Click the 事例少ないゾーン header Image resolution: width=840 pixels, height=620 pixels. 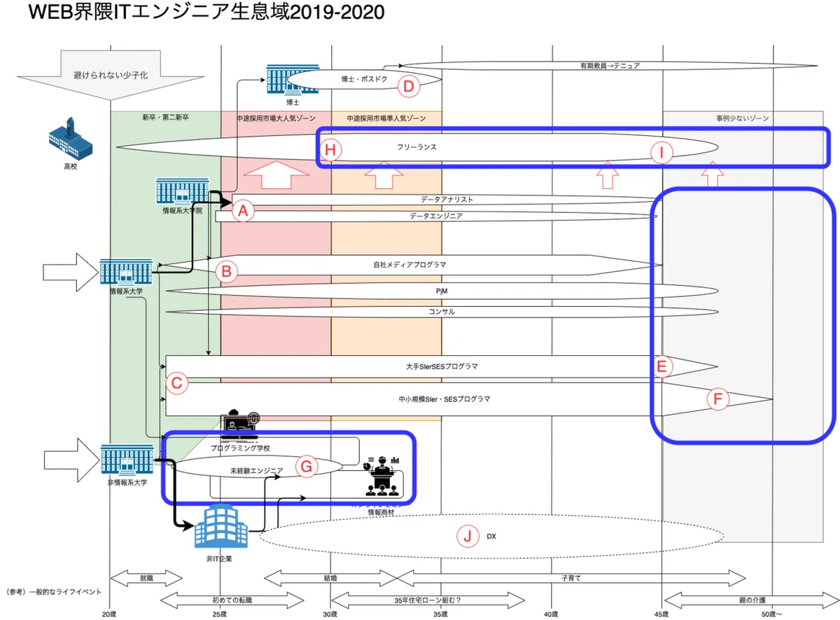click(742, 118)
